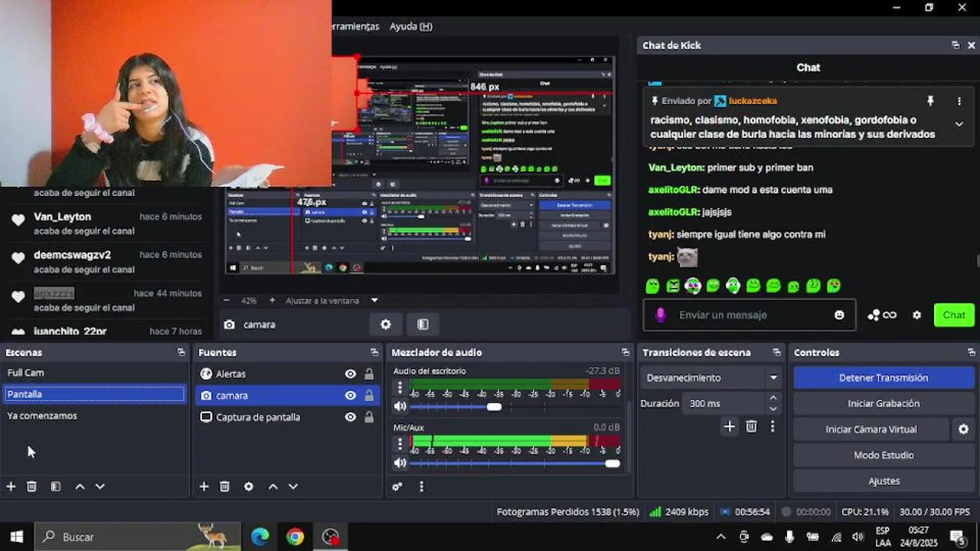Undock the Controles panel
This screenshot has width=980, height=551.
[x=969, y=352]
